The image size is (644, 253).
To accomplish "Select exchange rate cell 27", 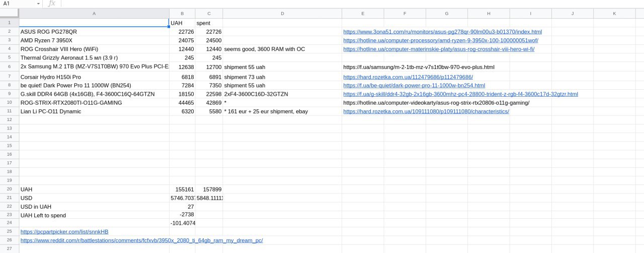I will tap(182, 207).
